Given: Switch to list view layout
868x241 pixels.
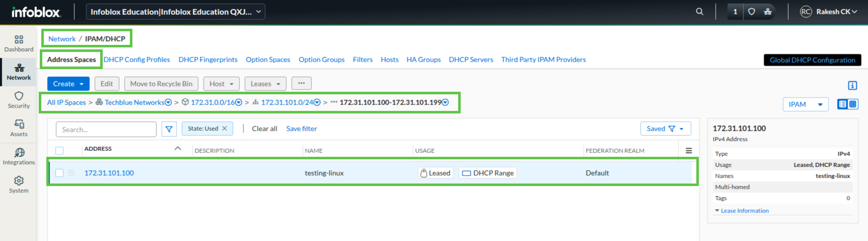Looking at the screenshot, I should [842, 104].
